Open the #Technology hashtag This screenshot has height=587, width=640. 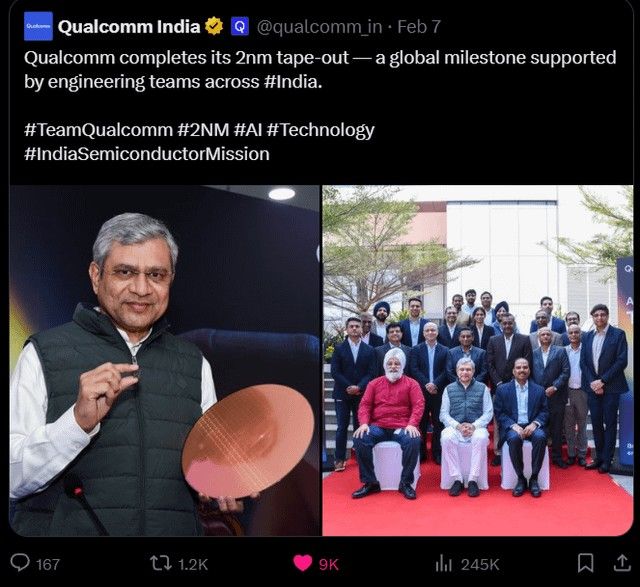click(320, 130)
